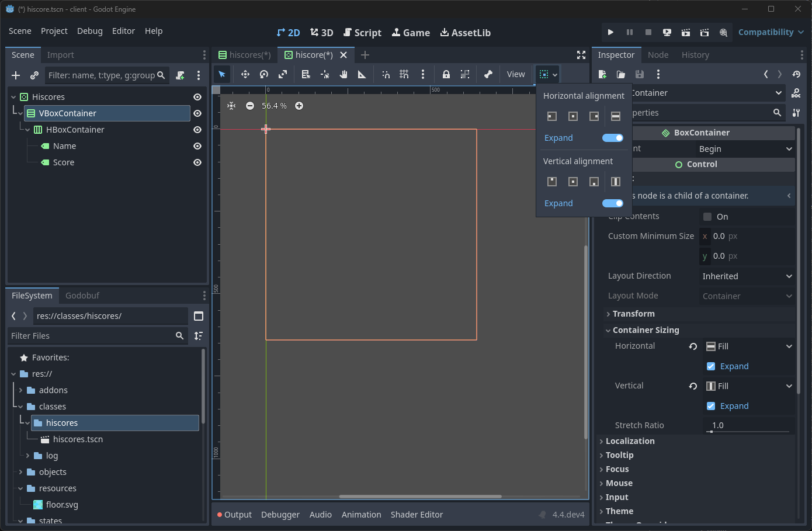
Task: Select the Scale Mode tool
Action: point(283,74)
